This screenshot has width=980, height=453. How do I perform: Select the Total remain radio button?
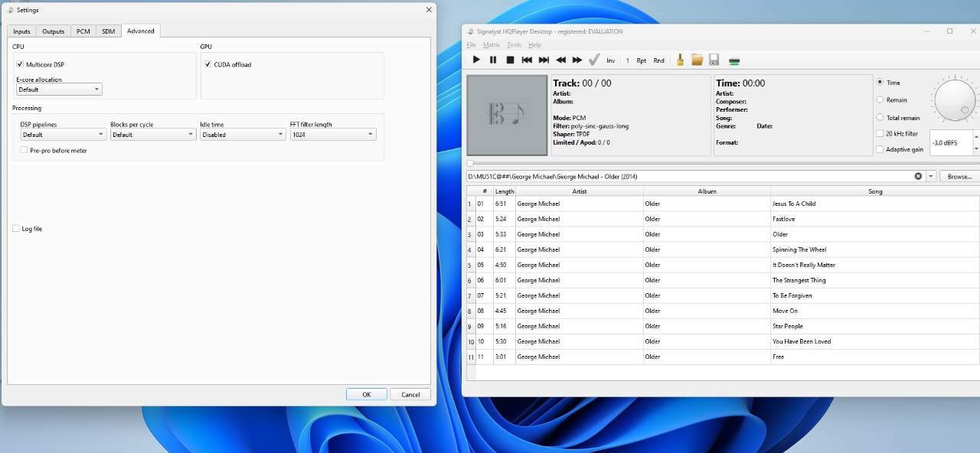tap(880, 117)
